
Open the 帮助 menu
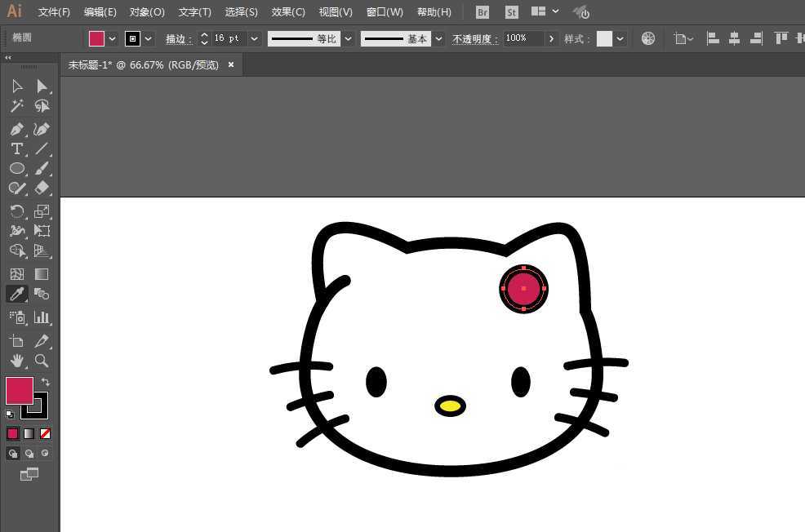tap(434, 11)
